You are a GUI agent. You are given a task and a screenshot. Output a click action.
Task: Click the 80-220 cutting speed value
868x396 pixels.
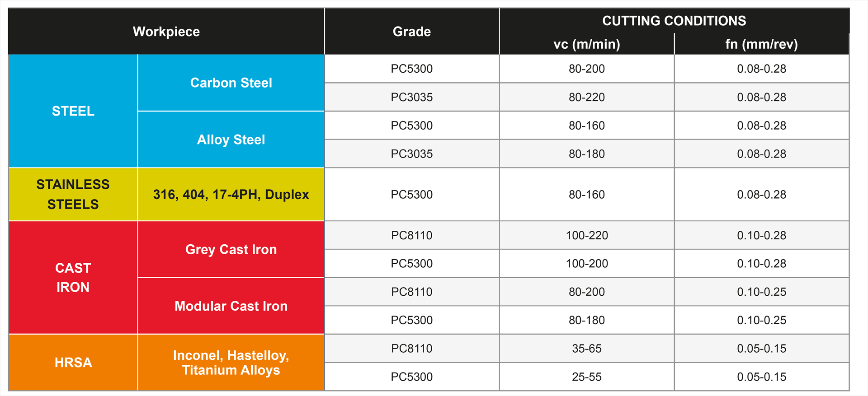point(587,97)
